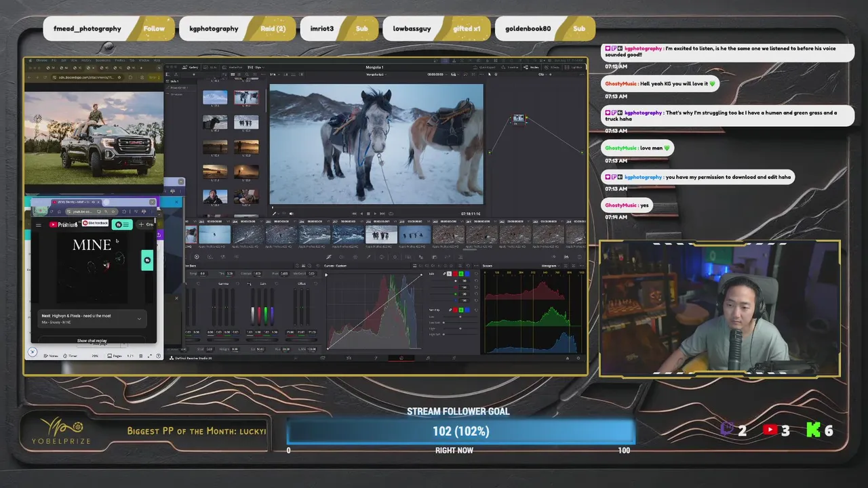
Task: Select the Power Window palette icon
Action: click(x=382, y=256)
